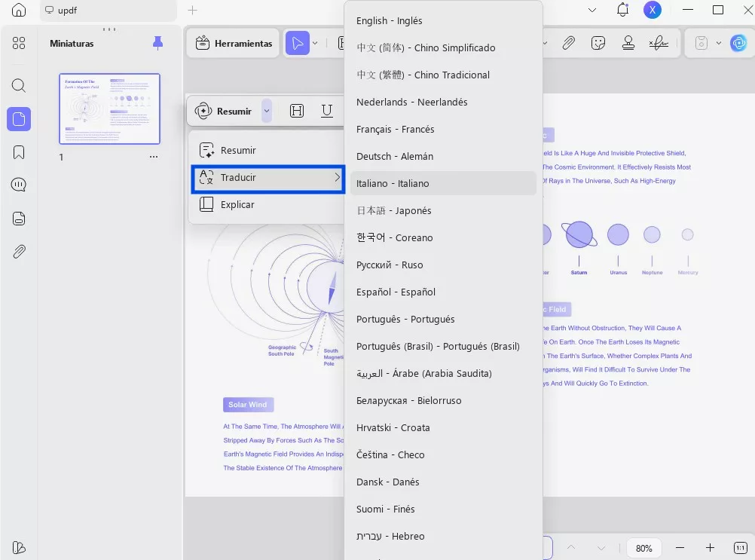Select page 1 thumbnail
This screenshot has height=560, width=755.
tap(109, 109)
